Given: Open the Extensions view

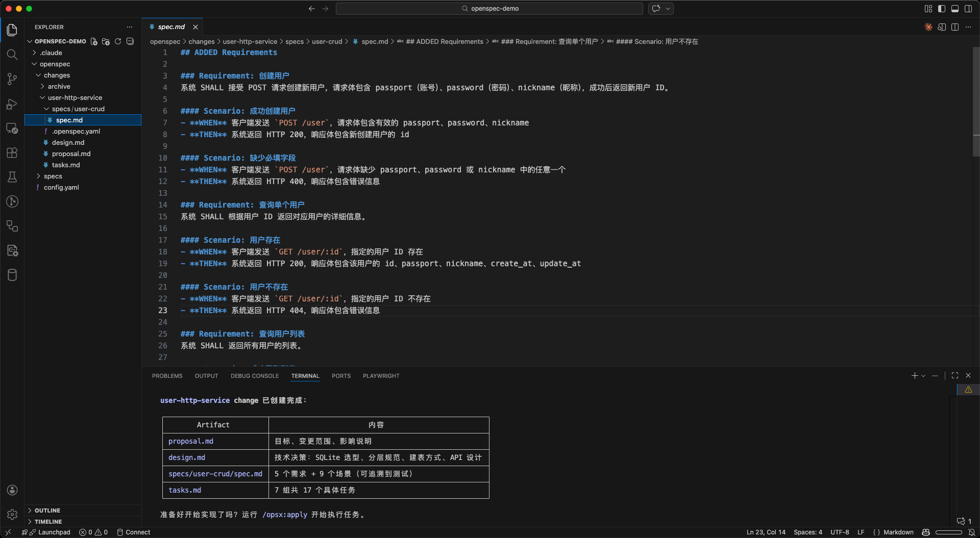Looking at the screenshot, I should pyautogui.click(x=12, y=152).
